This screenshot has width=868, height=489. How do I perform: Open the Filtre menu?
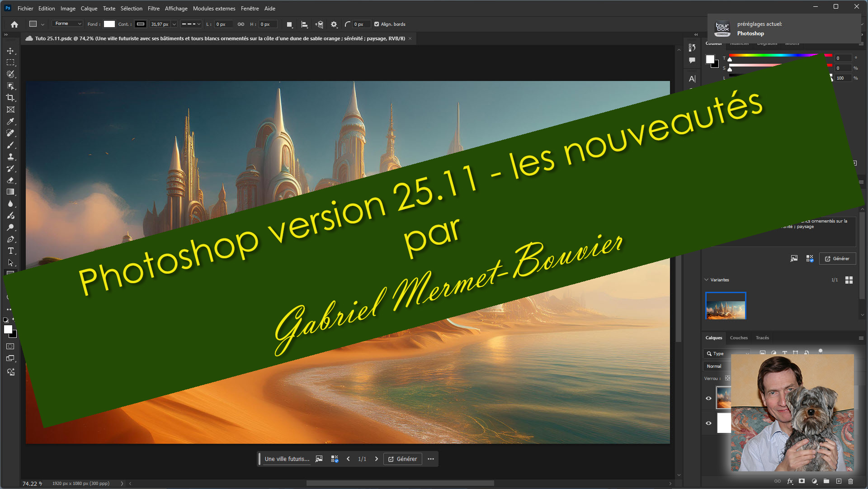coord(153,8)
